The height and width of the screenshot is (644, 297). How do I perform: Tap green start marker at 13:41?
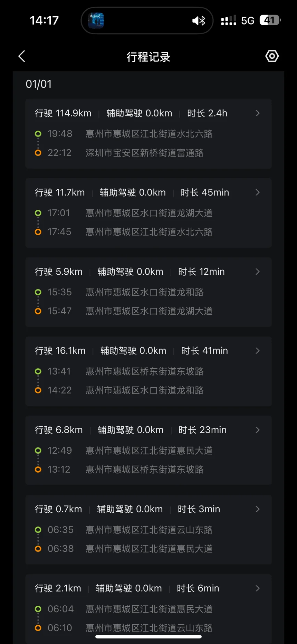(x=38, y=371)
